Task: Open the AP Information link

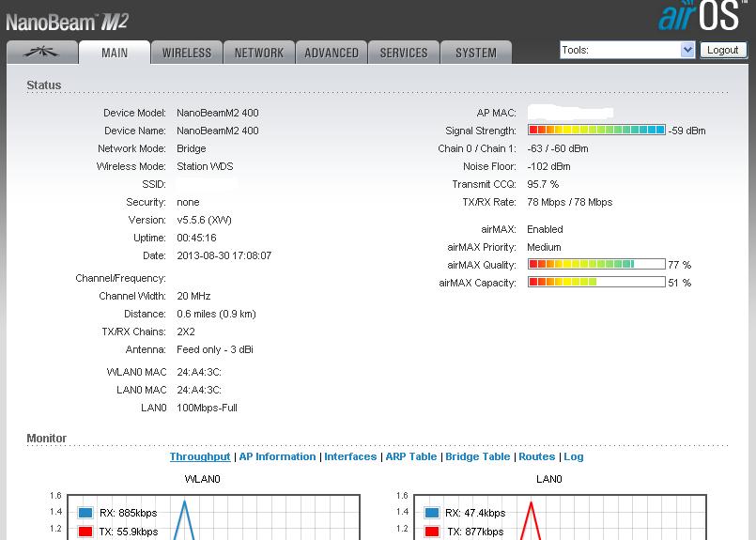Action: [x=277, y=456]
